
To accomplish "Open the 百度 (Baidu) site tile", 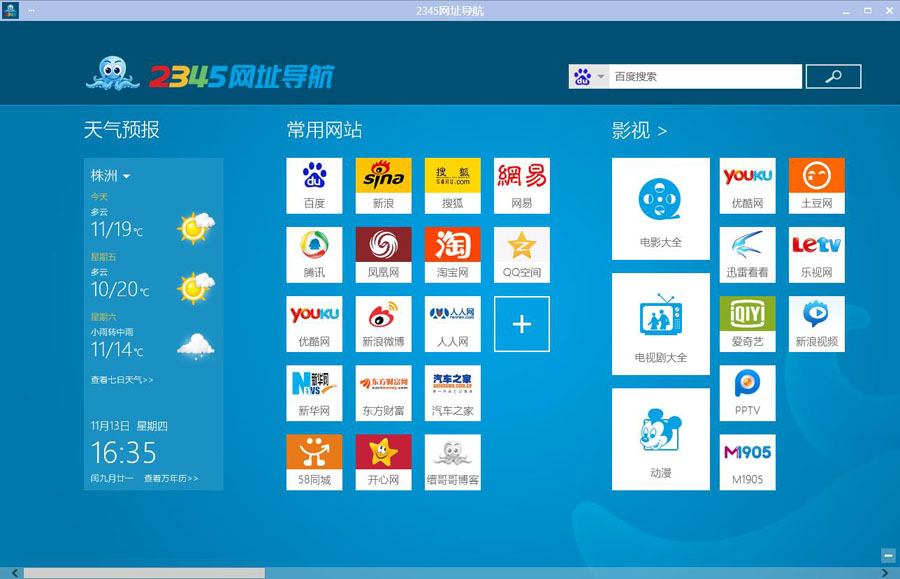I will [x=314, y=186].
